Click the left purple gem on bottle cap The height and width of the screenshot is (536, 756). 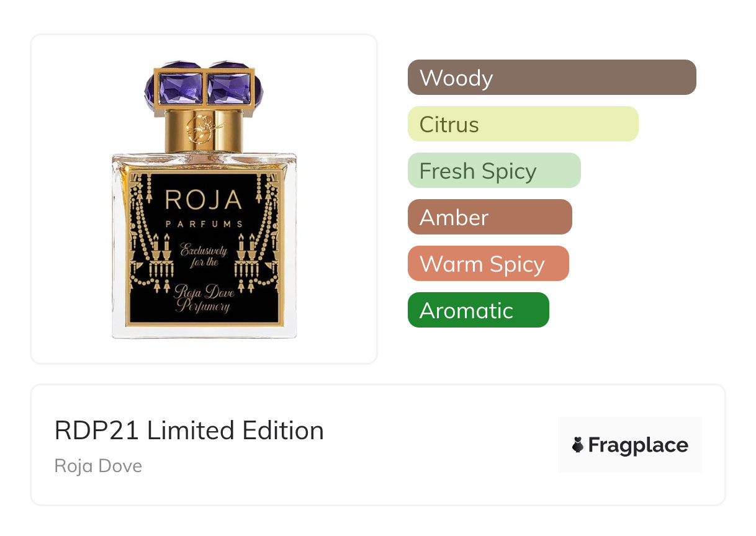(180, 87)
